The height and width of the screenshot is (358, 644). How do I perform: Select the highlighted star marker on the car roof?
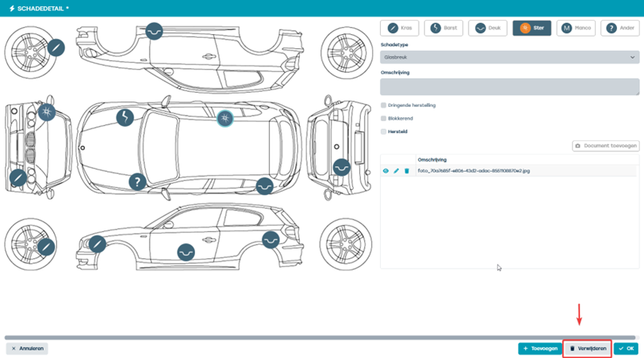point(224,119)
